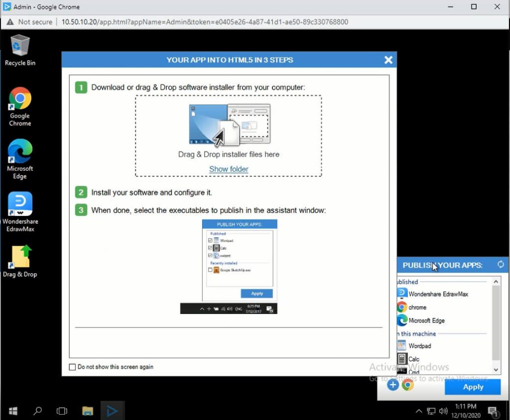Click the scroll up arrow in apps list
Screen dimensions: 510x420
[x=496, y=282]
